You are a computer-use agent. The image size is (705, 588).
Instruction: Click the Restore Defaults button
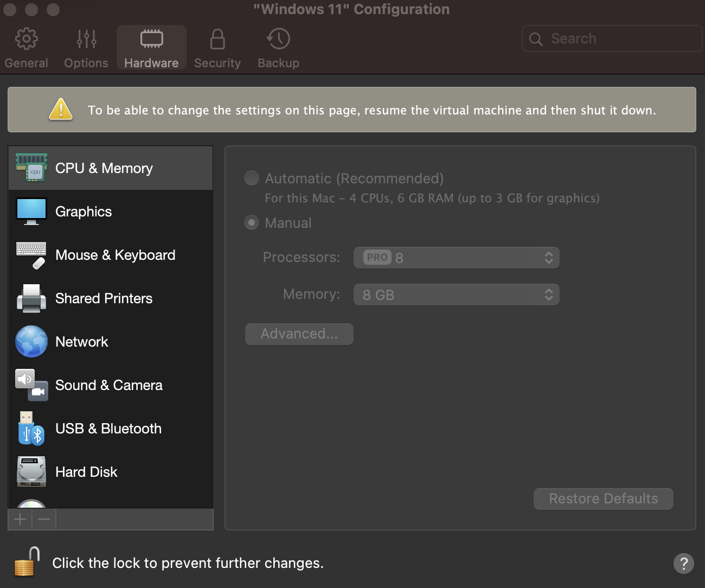pyautogui.click(x=604, y=498)
